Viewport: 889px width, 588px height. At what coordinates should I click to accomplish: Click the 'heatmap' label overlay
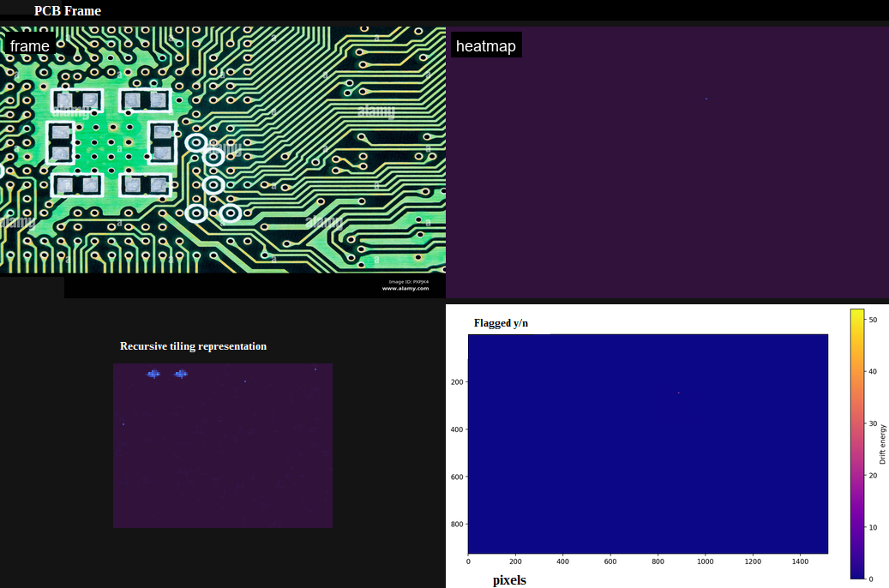(486, 46)
